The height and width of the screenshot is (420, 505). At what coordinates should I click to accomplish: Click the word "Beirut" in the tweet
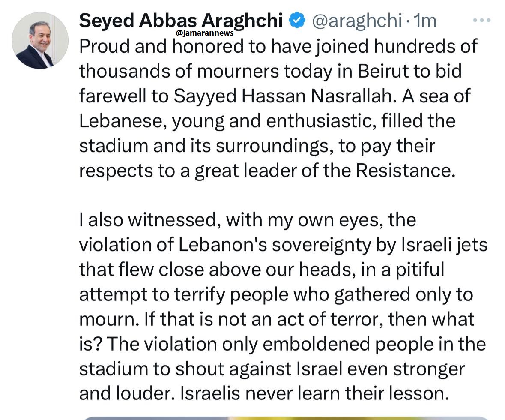tap(384, 71)
